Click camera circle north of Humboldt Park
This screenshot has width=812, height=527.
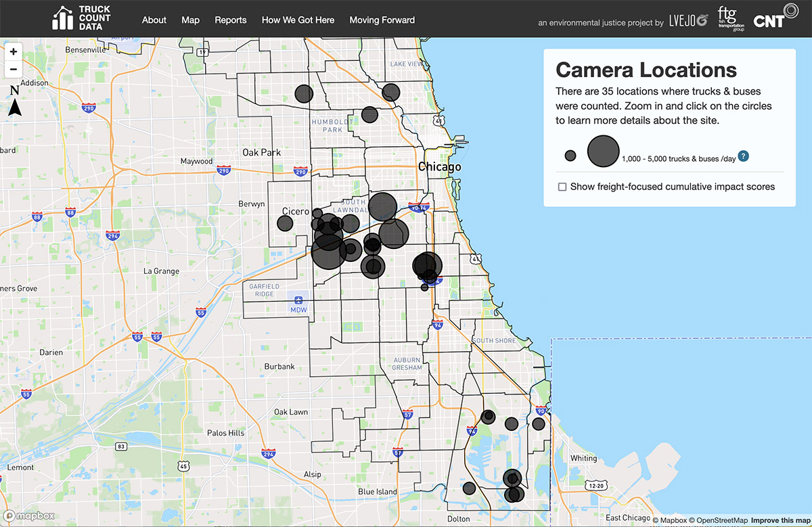(x=304, y=94)
